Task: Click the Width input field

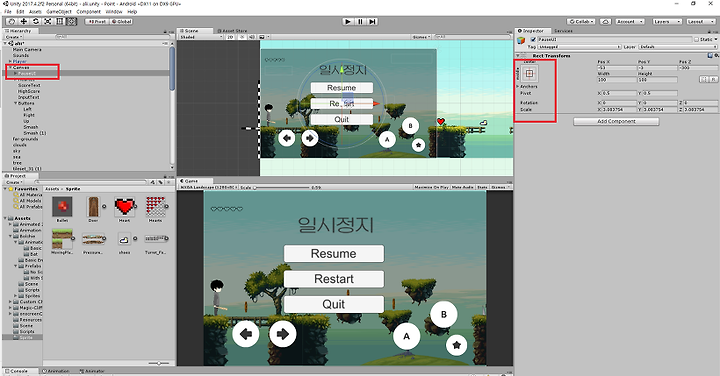Action: 617,79
